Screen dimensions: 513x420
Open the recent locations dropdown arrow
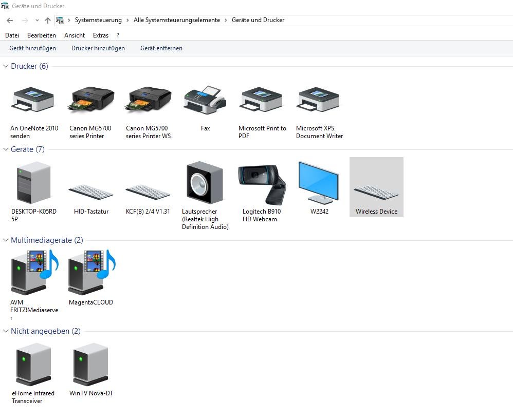point(37,20)
